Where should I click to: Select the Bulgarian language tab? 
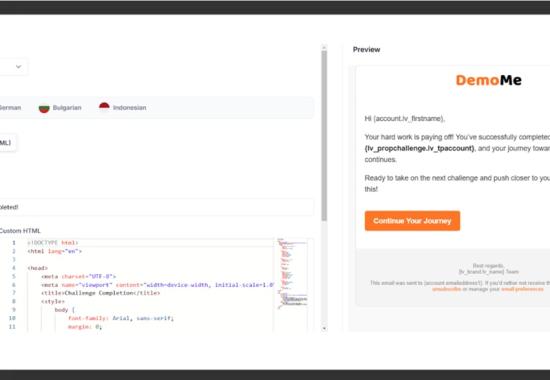60,108
